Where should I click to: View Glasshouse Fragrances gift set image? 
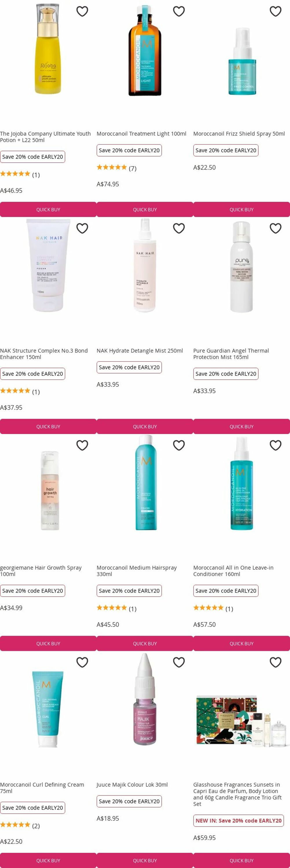click(x=241, y=721)
